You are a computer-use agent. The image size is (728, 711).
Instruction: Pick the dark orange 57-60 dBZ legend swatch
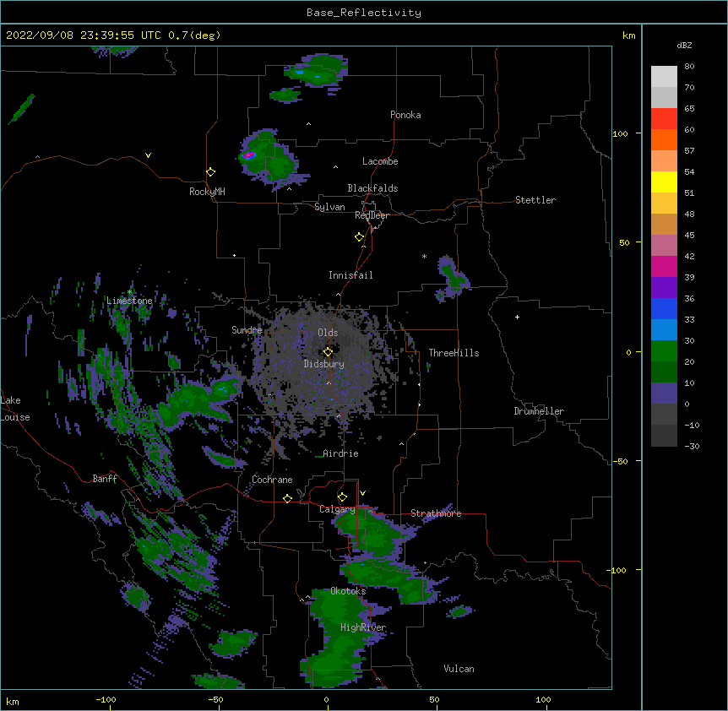[664, 139]
